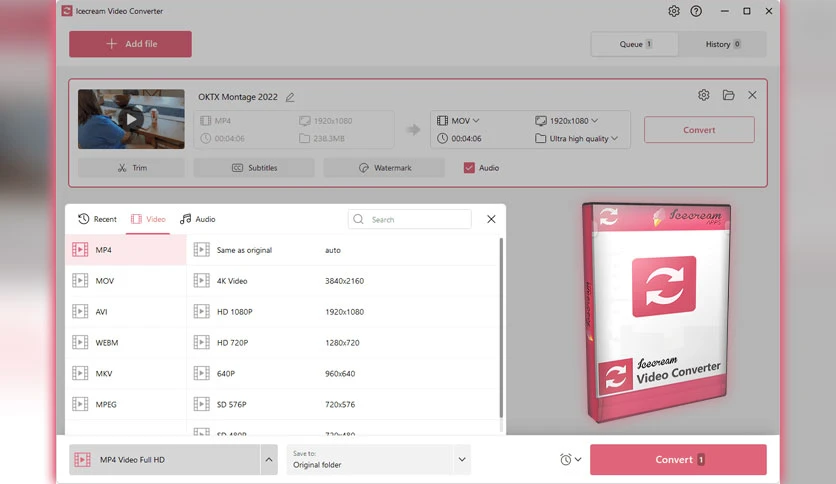Image resolution: width=836 pixels, height=484 pixels.
Task: Open file conversion settings gear icon
Action: pos(704,95)
